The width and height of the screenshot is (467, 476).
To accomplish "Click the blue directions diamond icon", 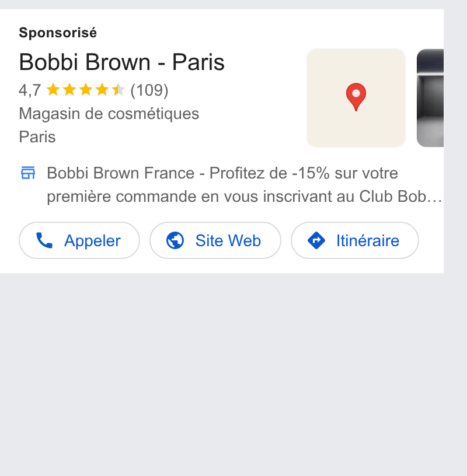I will click(316, 240).
